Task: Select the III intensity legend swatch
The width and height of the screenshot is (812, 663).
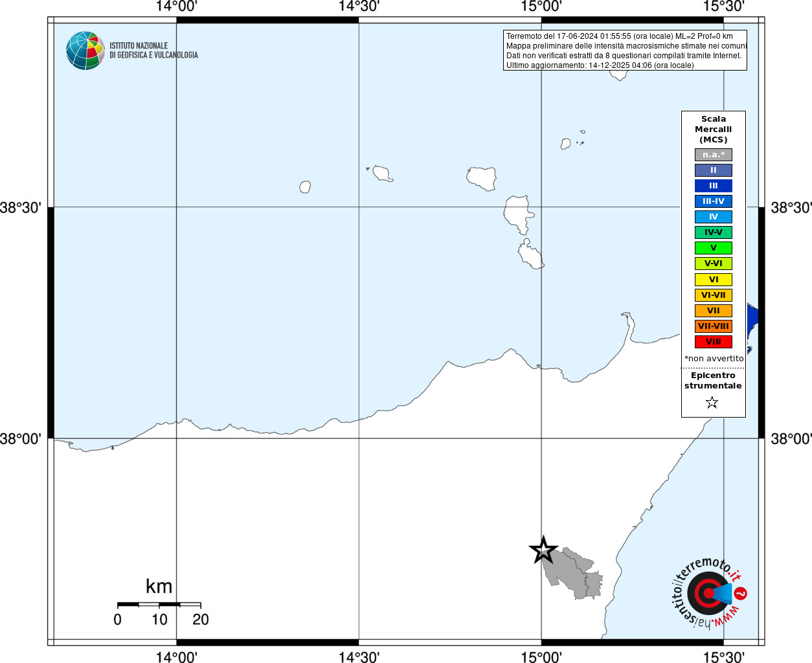Action: point(714,186)
